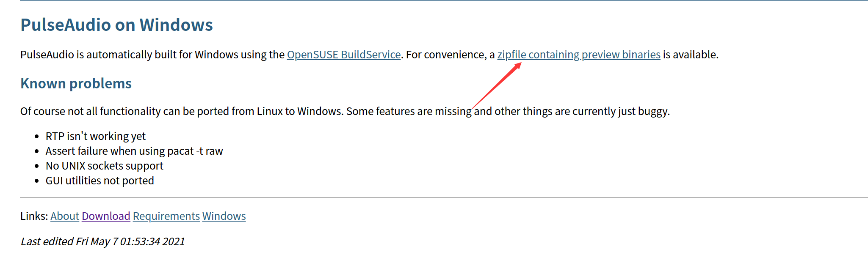Go to the About page link
The width and height of the screenshot is (868, 274).
pyautogui.click(x=65, y=216)
